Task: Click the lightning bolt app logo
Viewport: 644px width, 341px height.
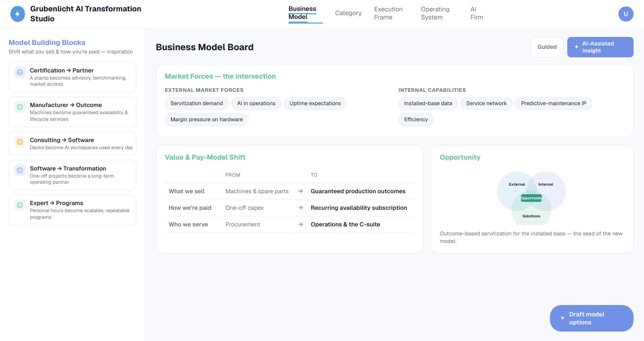Action: click(18, 14)
